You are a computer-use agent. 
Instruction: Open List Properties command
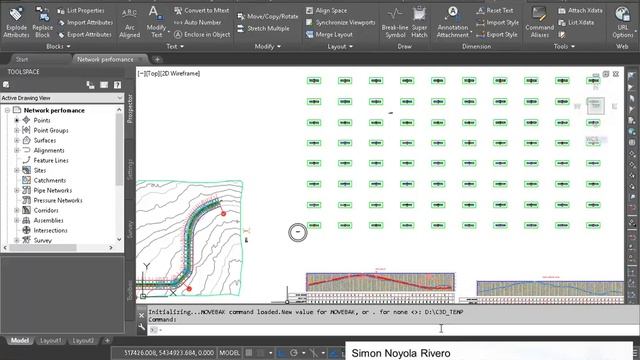coord(81,11)
